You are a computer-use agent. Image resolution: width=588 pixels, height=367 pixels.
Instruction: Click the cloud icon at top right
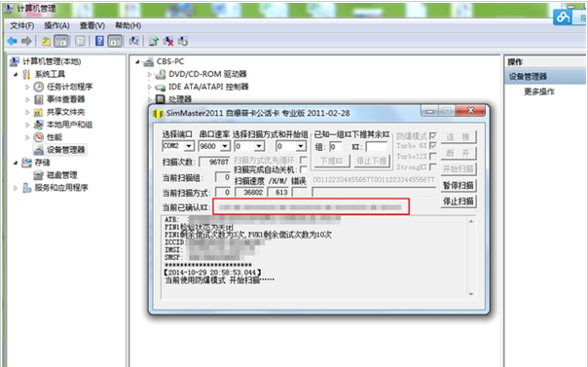coord(563,18)
